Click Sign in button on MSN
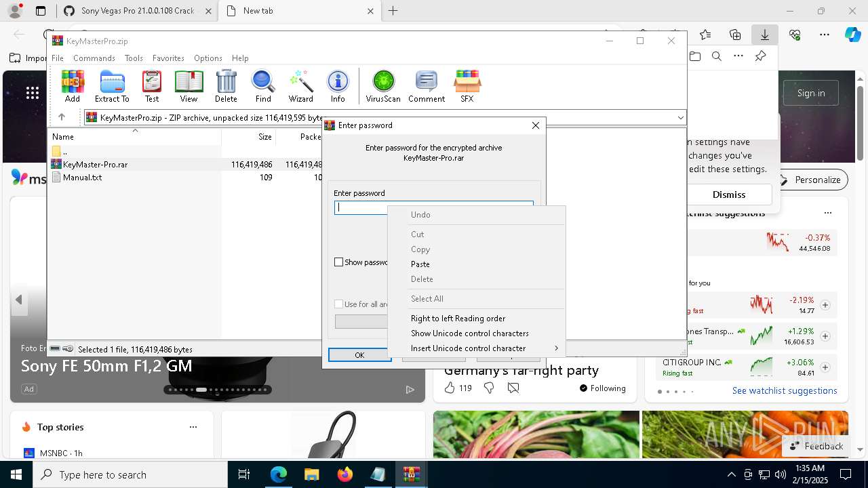Screen dimensions: 868x488 pyautogui.click(x=811, y=93)
